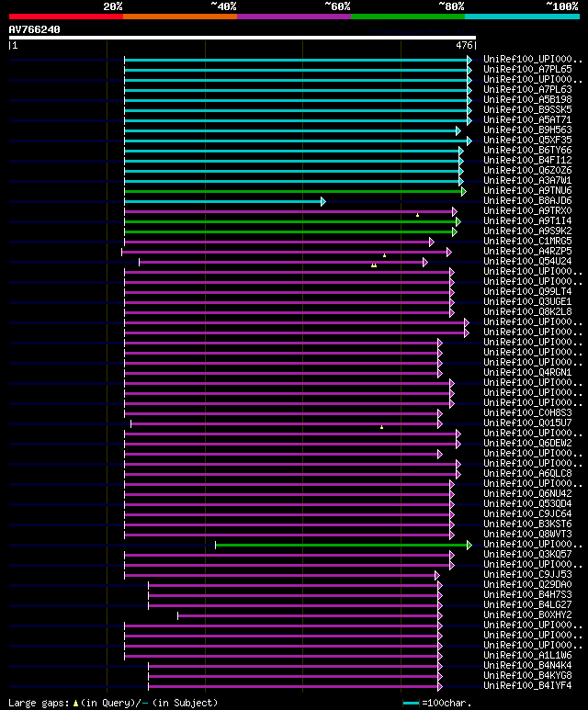Click the purple alignment bar for B0XHY2

310,615
